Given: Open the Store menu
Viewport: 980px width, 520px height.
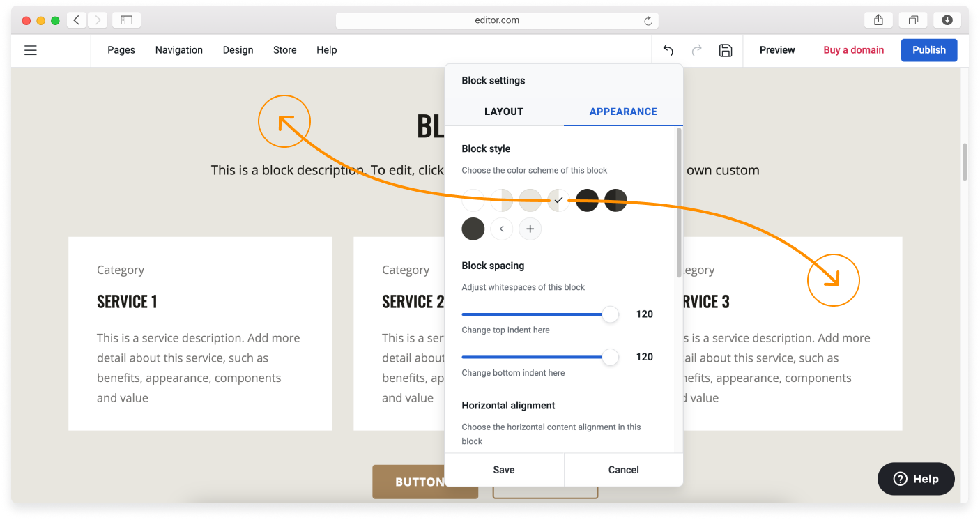Looking at the screenshot, I should point(285,50).
